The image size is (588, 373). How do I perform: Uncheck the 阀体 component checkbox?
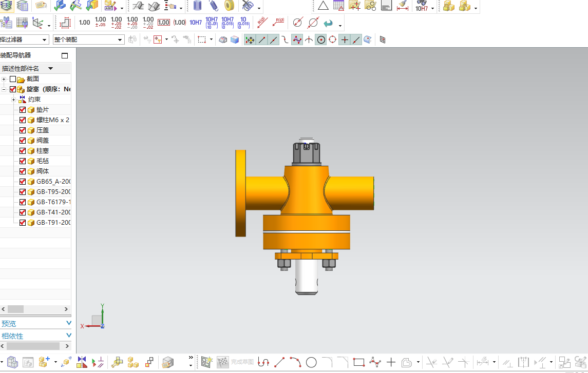point(23,171)
